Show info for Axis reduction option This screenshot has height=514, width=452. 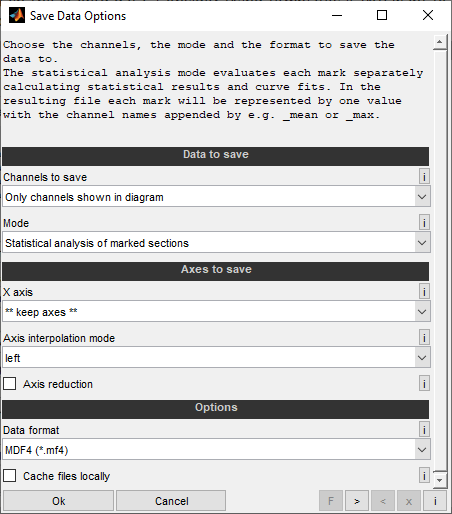coord(424,384)
